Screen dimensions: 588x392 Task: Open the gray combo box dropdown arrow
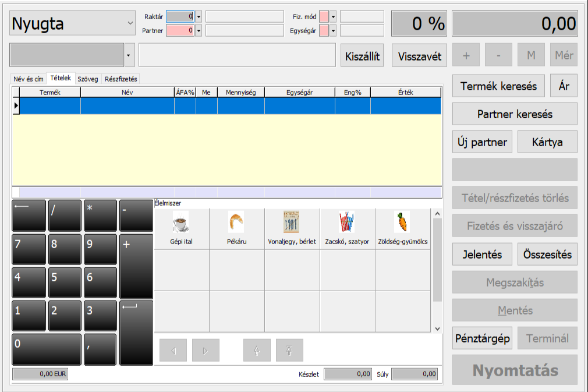129,55
